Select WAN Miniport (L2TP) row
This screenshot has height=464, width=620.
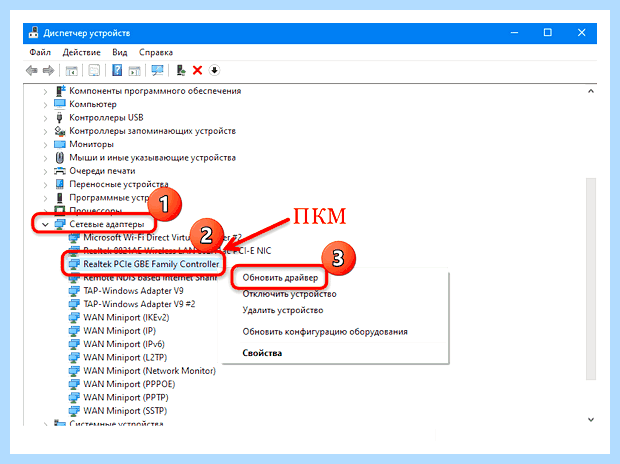click(x=118, y=357)
